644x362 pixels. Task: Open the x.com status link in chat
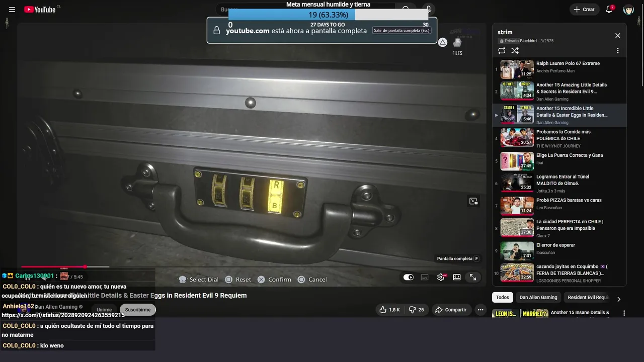coord(63,315)
